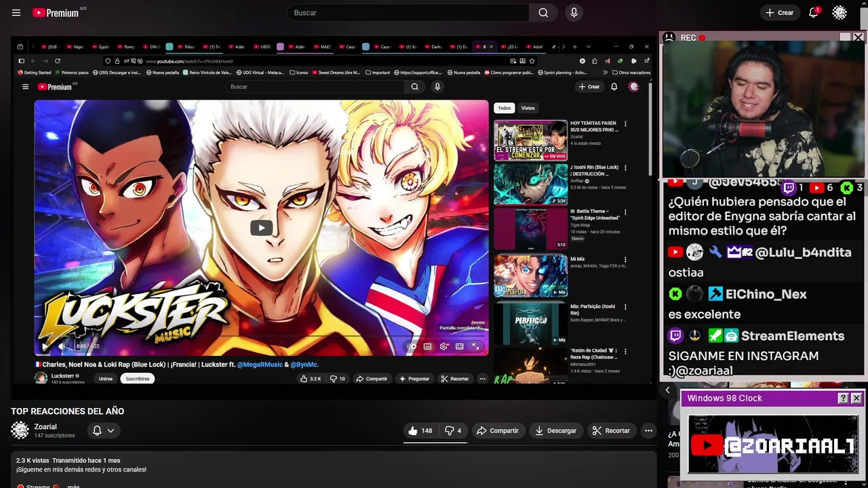Click the inner Recortar button
868x488 pixels.
(455, 379)
